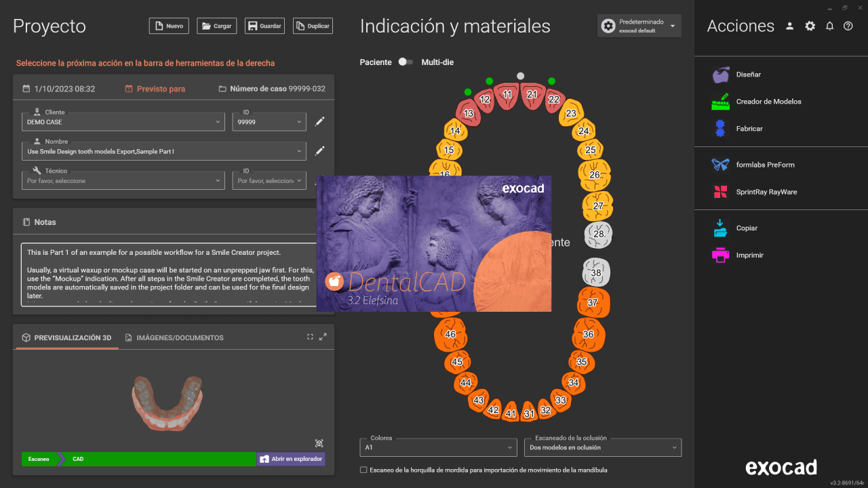868x488 pixels.
Task: Open settings gear in Acciones header
Action: click(x=810, y=26)
